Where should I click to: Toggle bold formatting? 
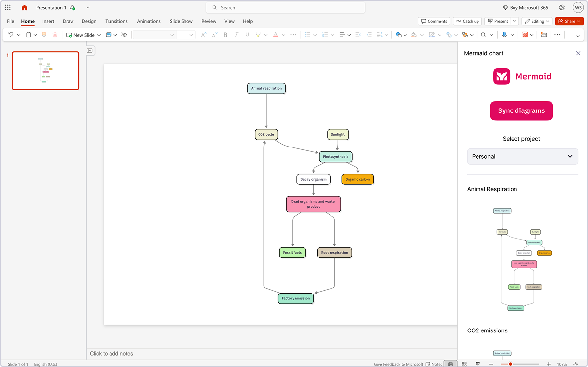(x=225, y=35)
